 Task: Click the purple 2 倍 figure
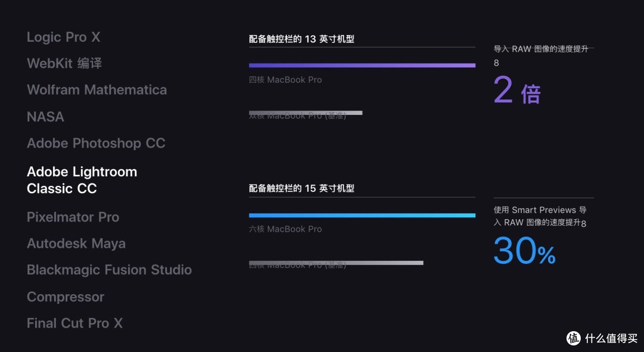(x=517, y=90)
